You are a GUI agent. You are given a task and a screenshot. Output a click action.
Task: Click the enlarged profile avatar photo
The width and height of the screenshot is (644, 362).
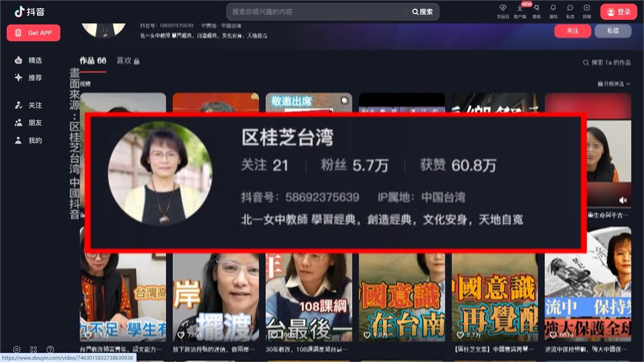(160, 173)
